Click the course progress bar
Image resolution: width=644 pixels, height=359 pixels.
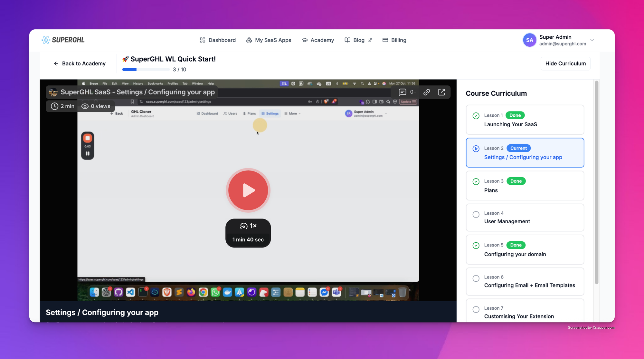(x=146, y=70)
